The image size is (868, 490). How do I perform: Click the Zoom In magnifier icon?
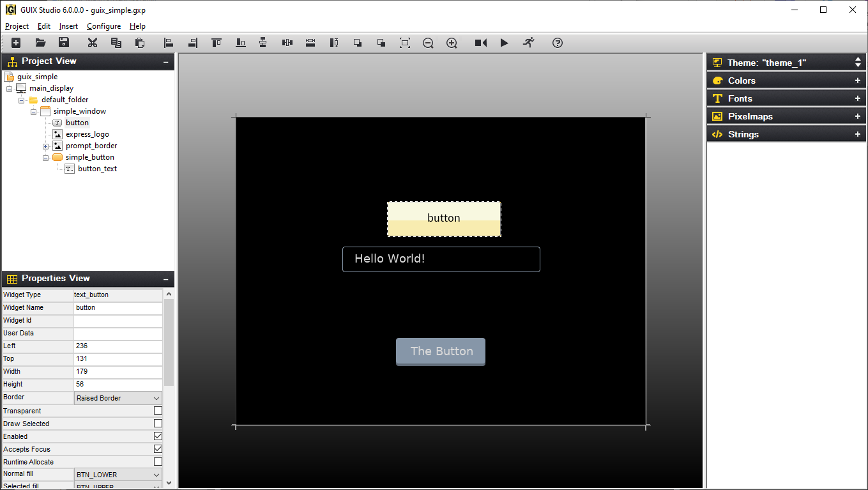pos(452,43)
